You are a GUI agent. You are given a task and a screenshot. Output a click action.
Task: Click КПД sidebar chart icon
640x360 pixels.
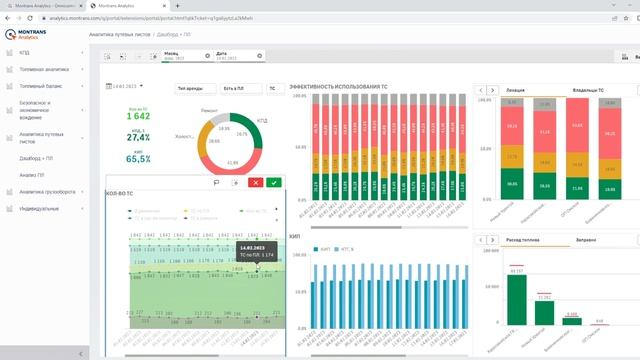10,53
